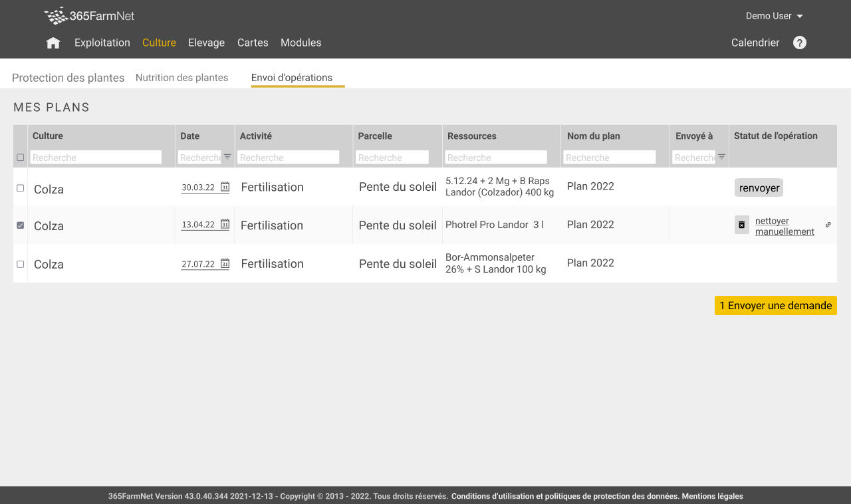Click the 365FarmNet logo
Screen dimensions: 851x504
point(89,16)
